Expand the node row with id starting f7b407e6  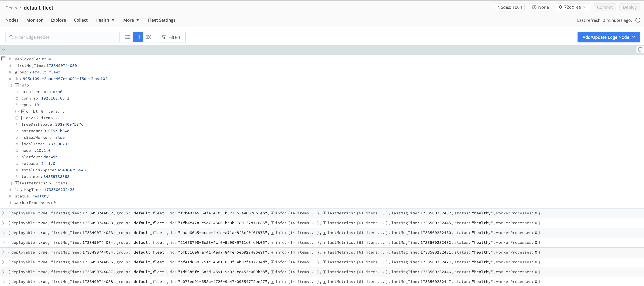pos(3,213)
